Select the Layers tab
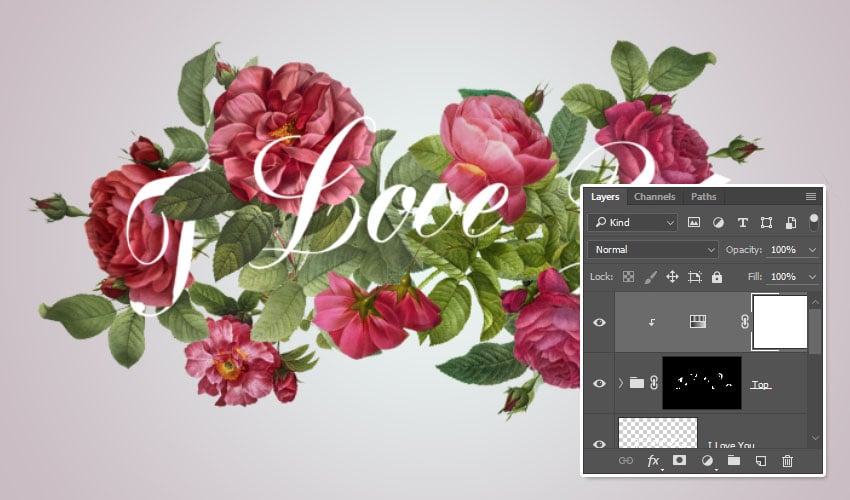The height and width of the screenshot is (500, 850). click(x=605, y=197)
